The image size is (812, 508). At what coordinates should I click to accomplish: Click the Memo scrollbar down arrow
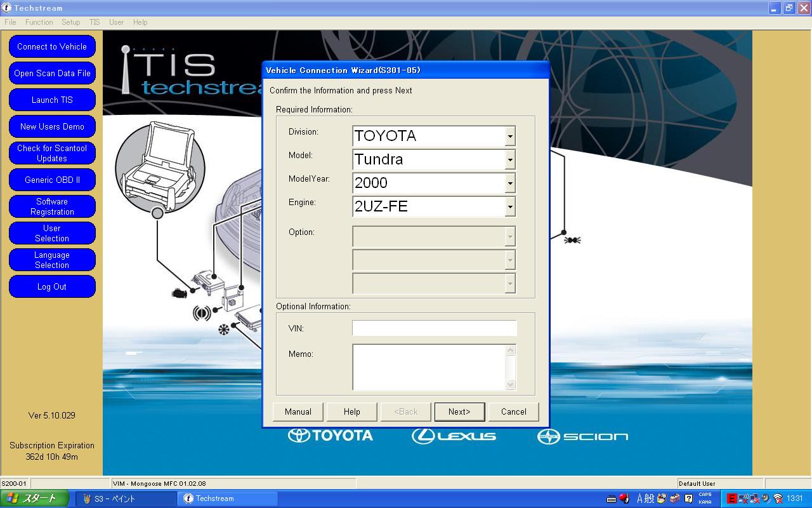click(x=511, y=384)
